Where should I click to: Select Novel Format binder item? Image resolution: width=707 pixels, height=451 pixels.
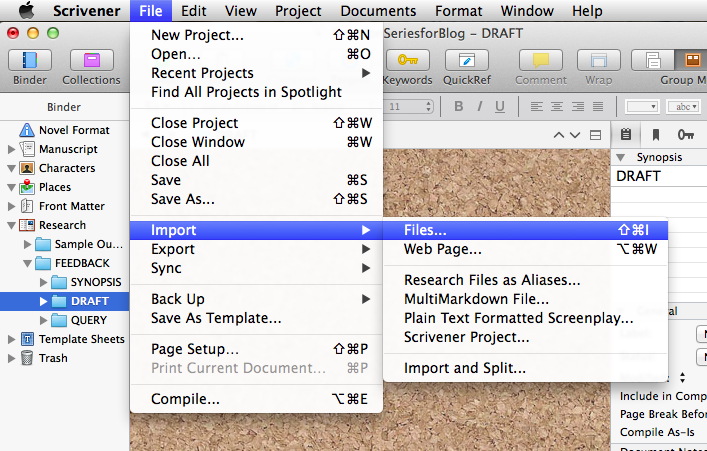[x=74, y=130]
